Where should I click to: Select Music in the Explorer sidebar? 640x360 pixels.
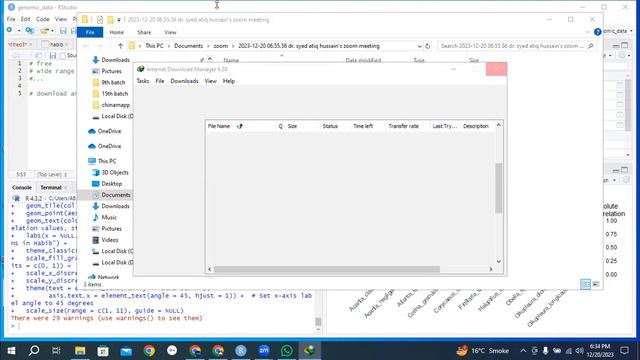(x=104, y=218)
